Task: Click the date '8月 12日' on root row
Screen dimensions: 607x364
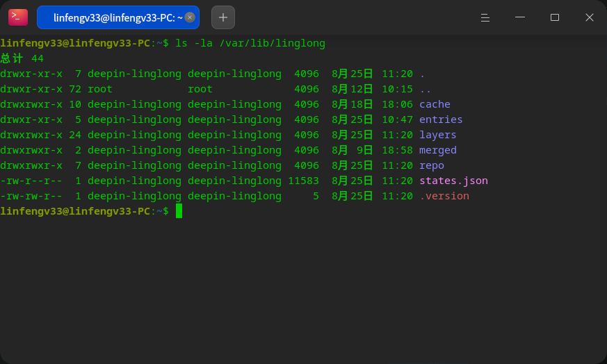Action: (352, 89)
